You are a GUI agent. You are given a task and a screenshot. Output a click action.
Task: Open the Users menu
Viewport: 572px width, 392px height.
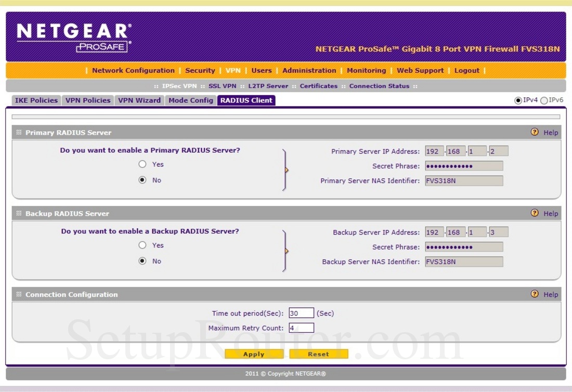(262, 70)
